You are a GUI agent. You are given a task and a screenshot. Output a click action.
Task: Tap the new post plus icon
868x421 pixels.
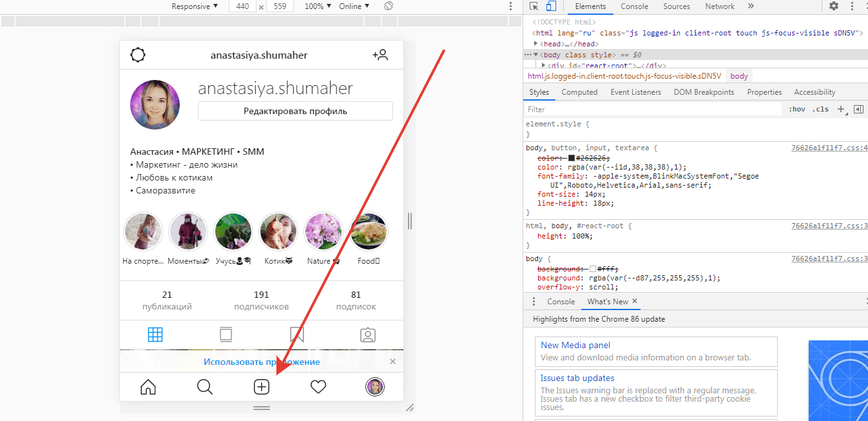point(262,387)
